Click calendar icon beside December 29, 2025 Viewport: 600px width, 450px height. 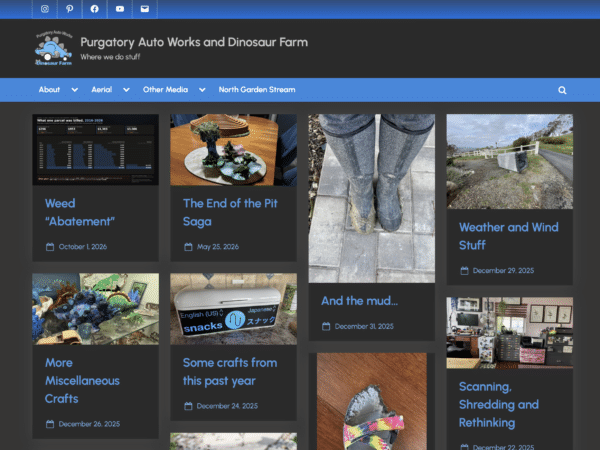coord(464,271)
